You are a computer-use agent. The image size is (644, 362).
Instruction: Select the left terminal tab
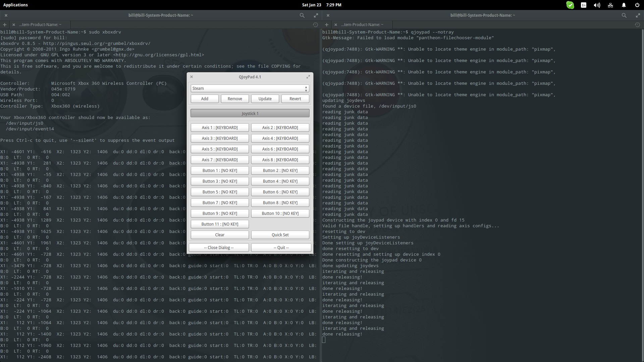(x=40, y=24)
